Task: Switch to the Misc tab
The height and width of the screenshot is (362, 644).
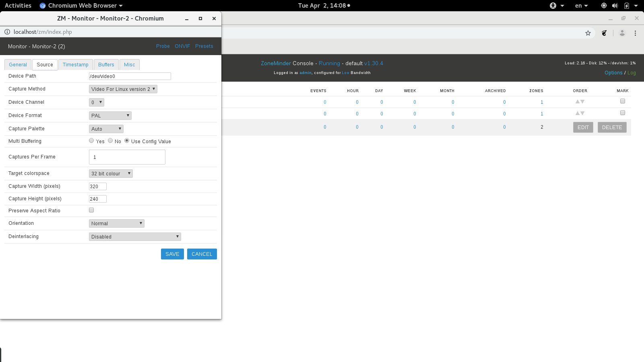Action: (x=130, y=64)
